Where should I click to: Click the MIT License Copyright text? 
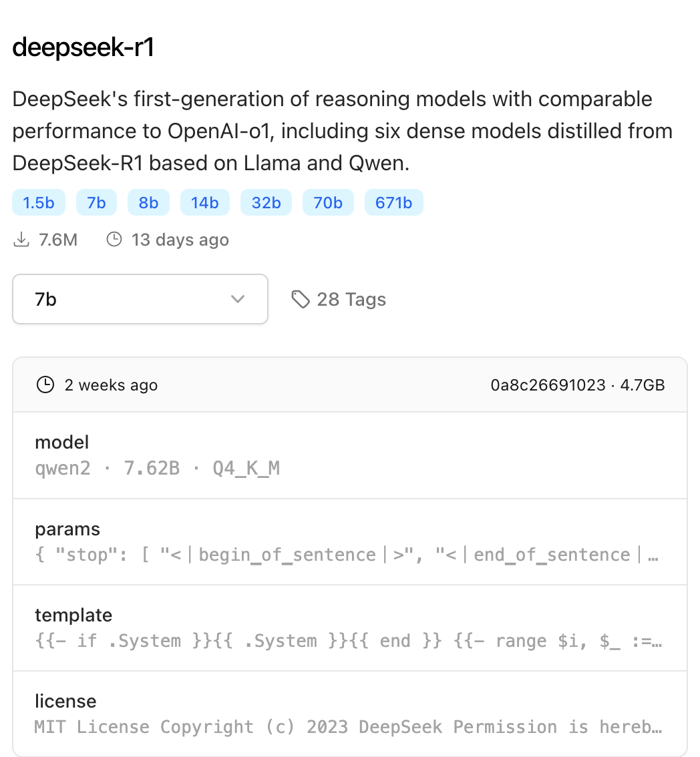(348, 726)
